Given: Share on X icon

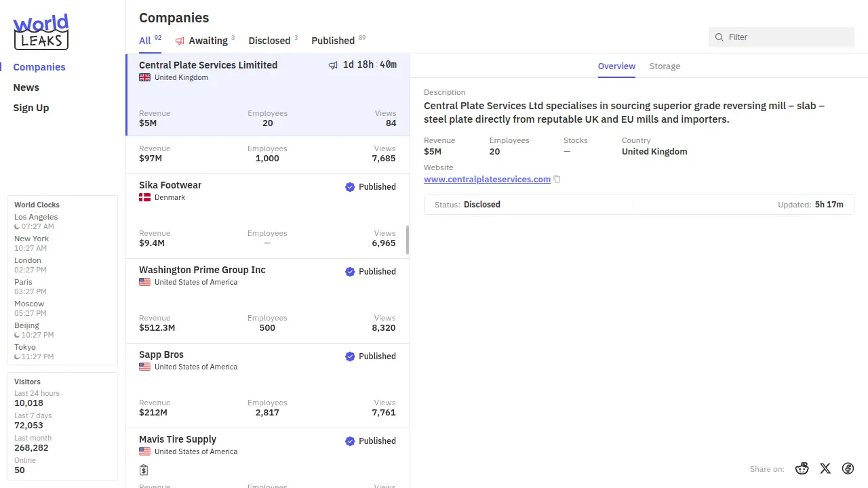Looking at the screenshot, I should pyautogui.click(x=825, y=468).
